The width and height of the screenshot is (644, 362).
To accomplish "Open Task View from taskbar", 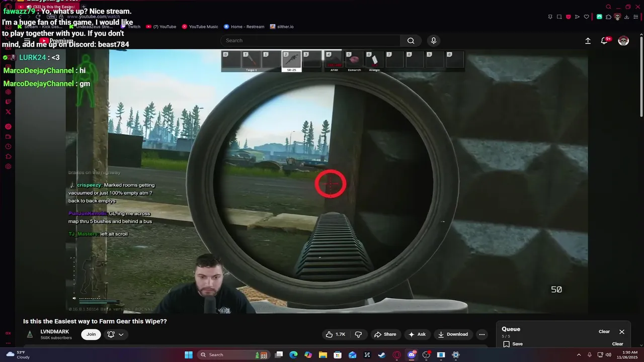I will pos(279,355).
